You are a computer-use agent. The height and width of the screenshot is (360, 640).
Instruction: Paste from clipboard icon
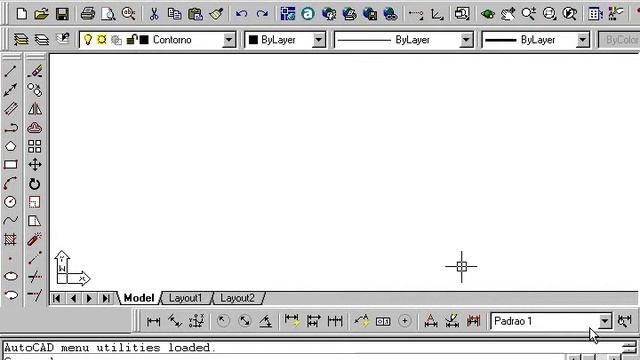[x=196, y=14]
